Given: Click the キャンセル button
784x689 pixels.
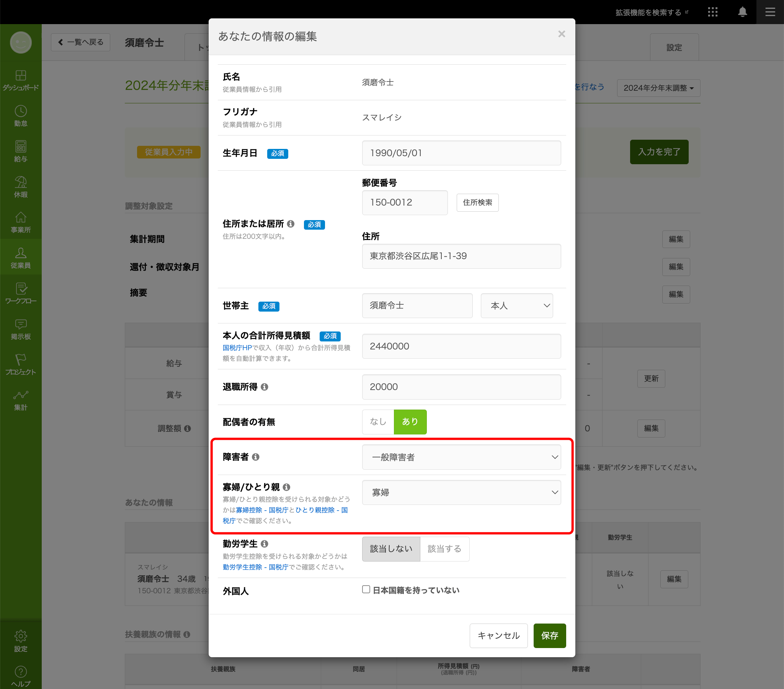Looking at the screenshot, I should coord(498,635).
